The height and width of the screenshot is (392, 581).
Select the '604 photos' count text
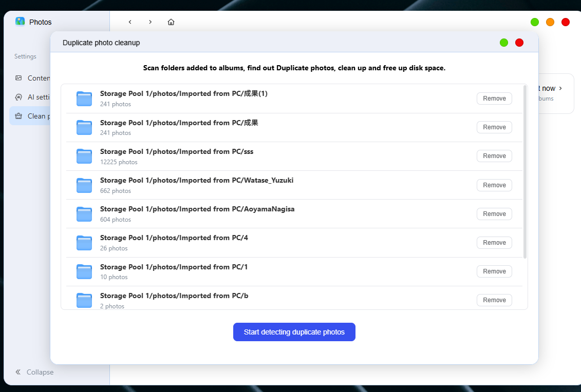[116, 220]
